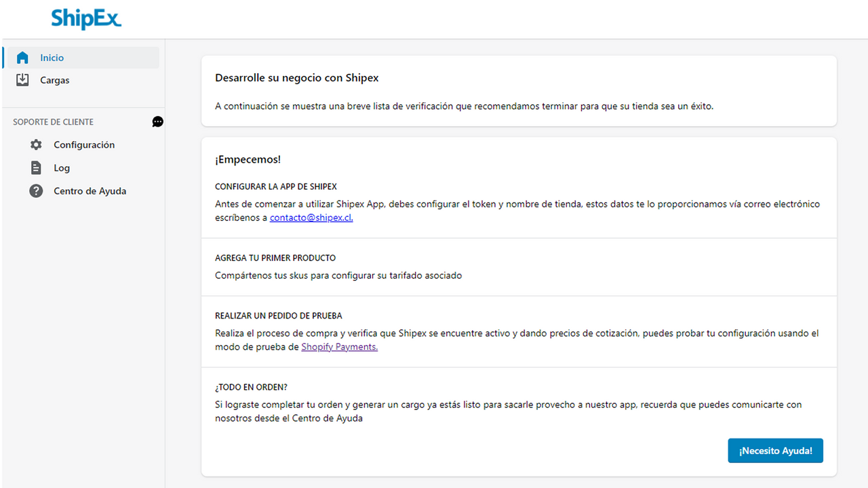Open the chat bubble beside Soporte de Cliente
The width and height of the screenshot is (868, 488).
coord(157,121)
